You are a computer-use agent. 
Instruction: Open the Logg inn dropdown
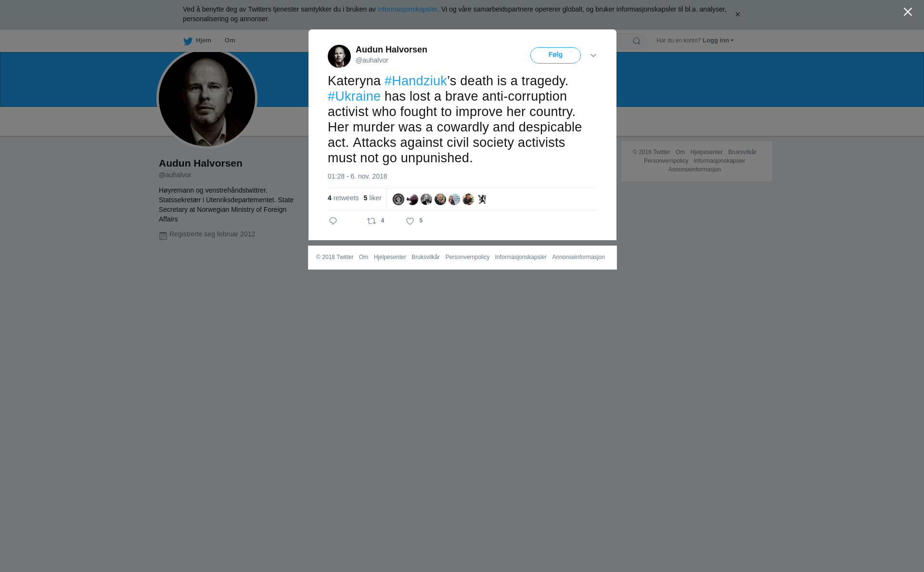[718, 40]
